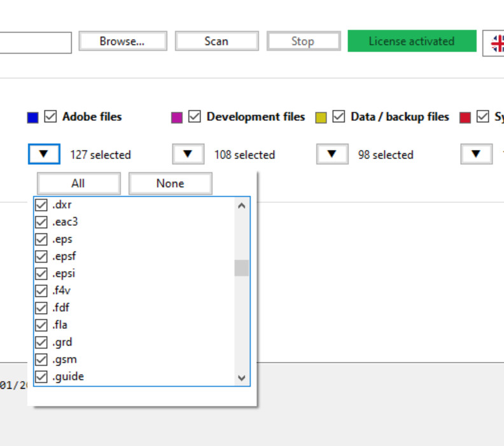Click the magenta Development files color square
504x446 pixels.
click(177, 118)
